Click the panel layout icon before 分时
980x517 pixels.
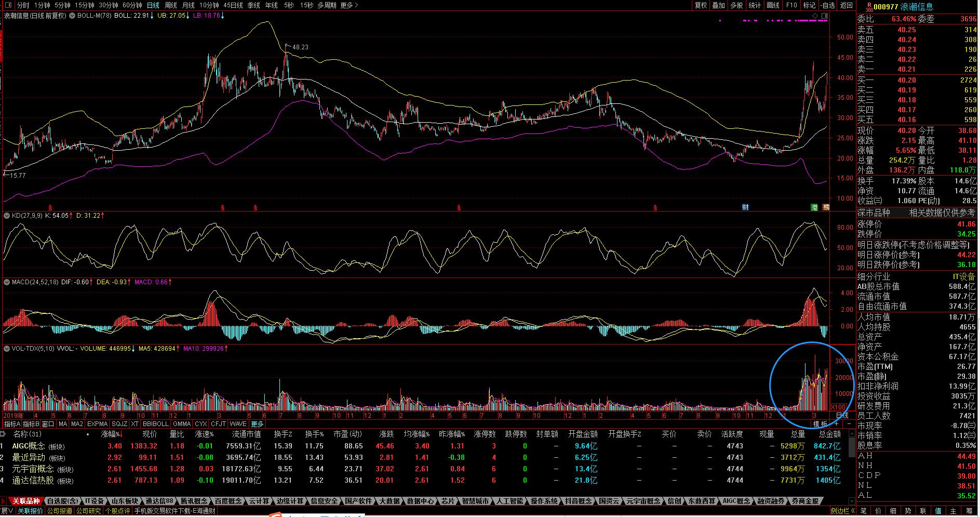[8, 5]
